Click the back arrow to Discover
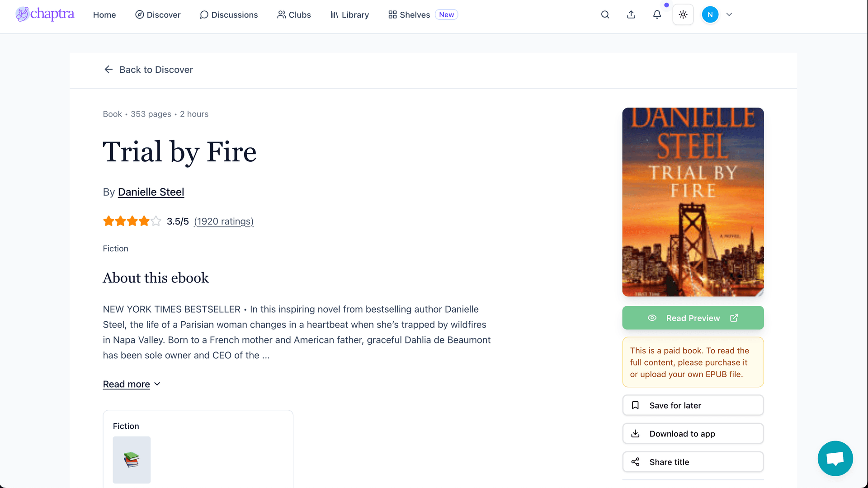Viewport: 868px width, 488px height. [108, 69]
